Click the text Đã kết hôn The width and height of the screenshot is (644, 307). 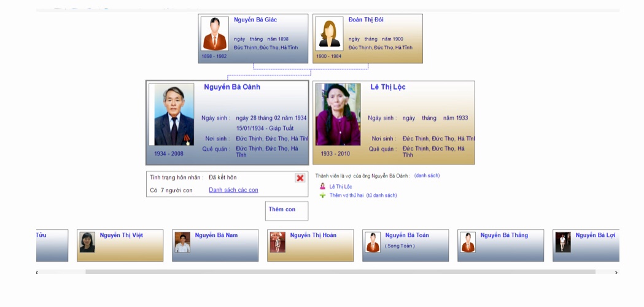click(223, 177)
